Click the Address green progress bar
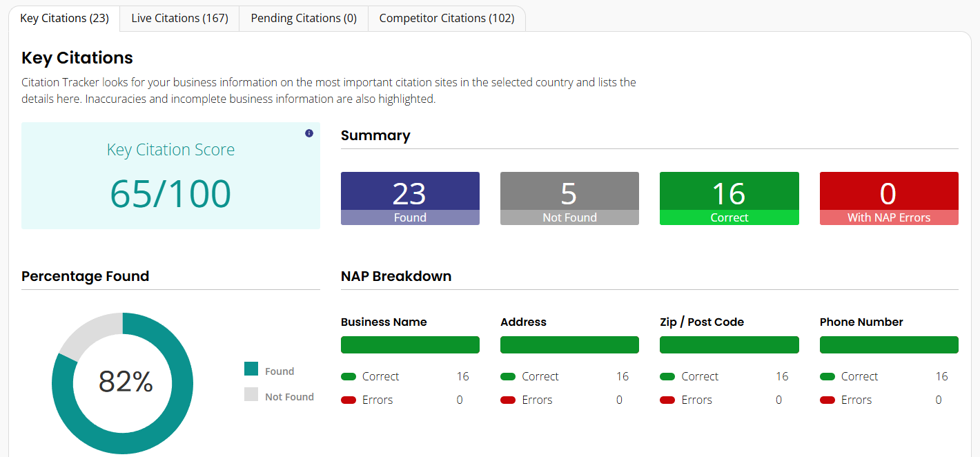 [x=569, y=344]
